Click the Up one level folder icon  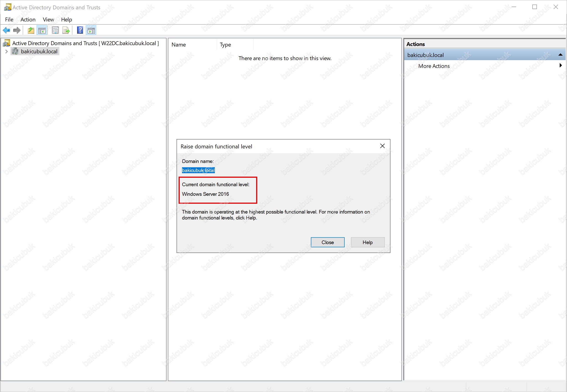[31, 31]
